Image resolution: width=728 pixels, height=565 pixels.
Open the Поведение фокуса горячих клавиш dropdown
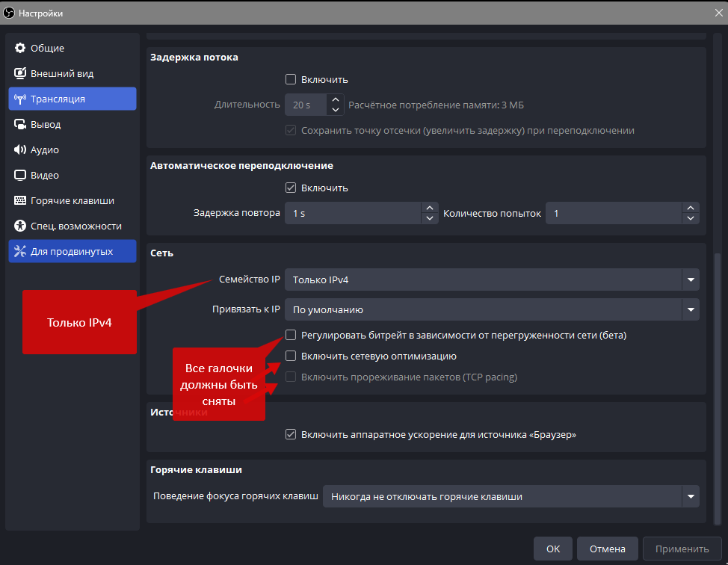coord(511,496)
